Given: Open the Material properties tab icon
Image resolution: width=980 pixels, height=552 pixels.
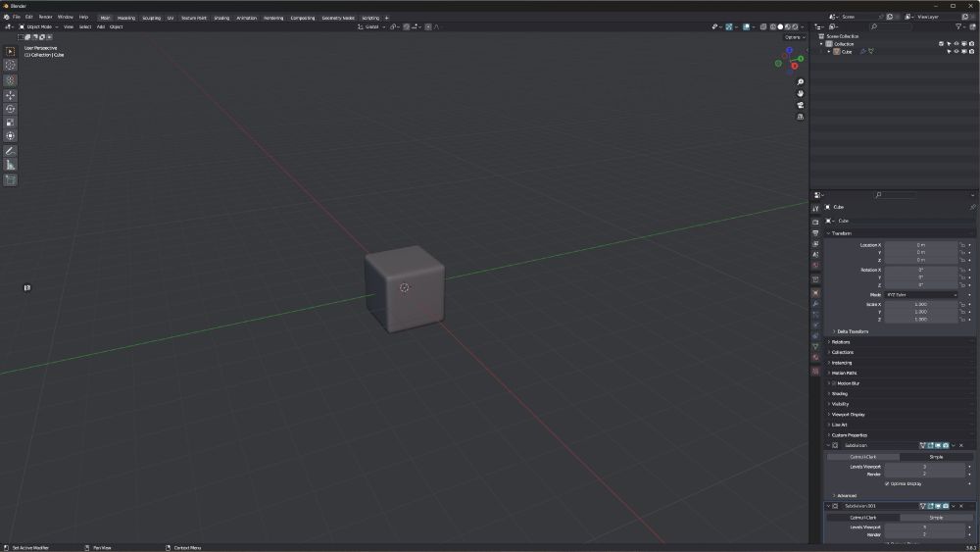Looking at the screenshot, I should point(815,358).
